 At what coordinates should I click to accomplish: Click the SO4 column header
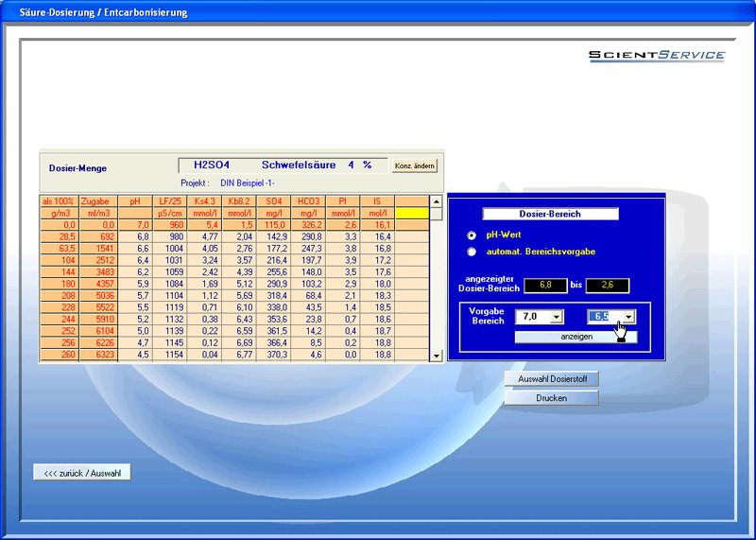(x=273, y=201)
